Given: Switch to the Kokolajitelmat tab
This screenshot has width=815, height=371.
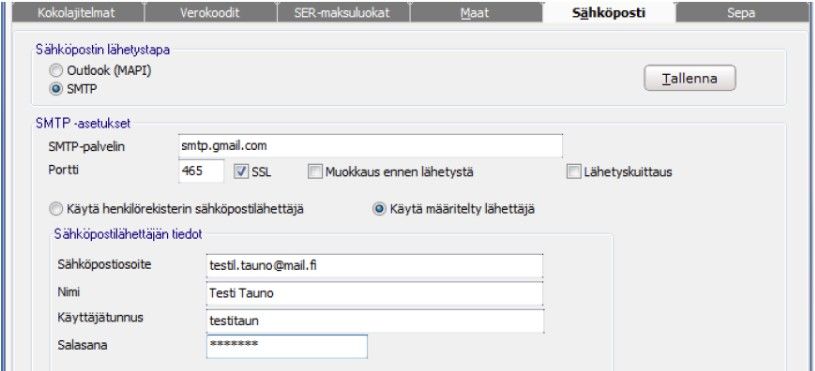Looking at the screenshot, I should pos(77,13).
